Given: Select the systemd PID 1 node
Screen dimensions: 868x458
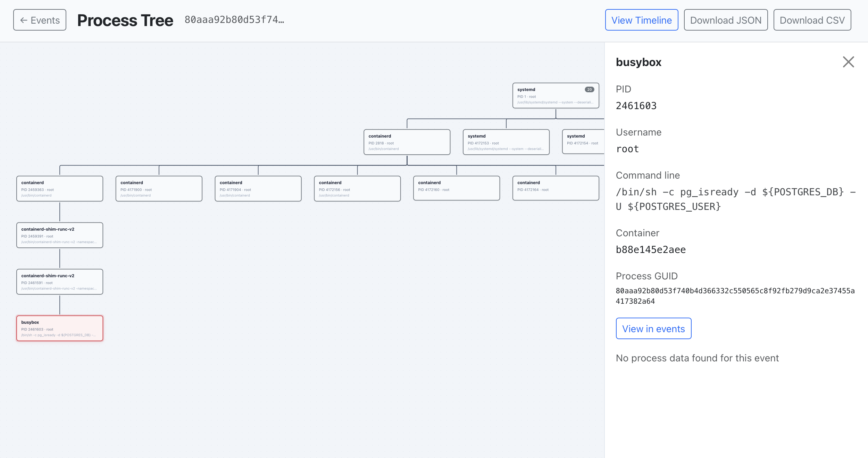Looking at the screenshot, I should pos(556,96).
